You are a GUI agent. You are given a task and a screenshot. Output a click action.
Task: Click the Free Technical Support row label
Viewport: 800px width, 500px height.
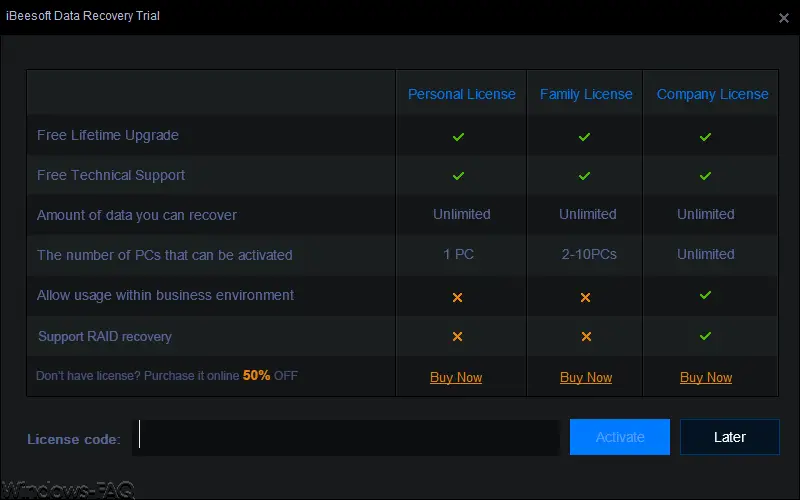tap(111, 175)
